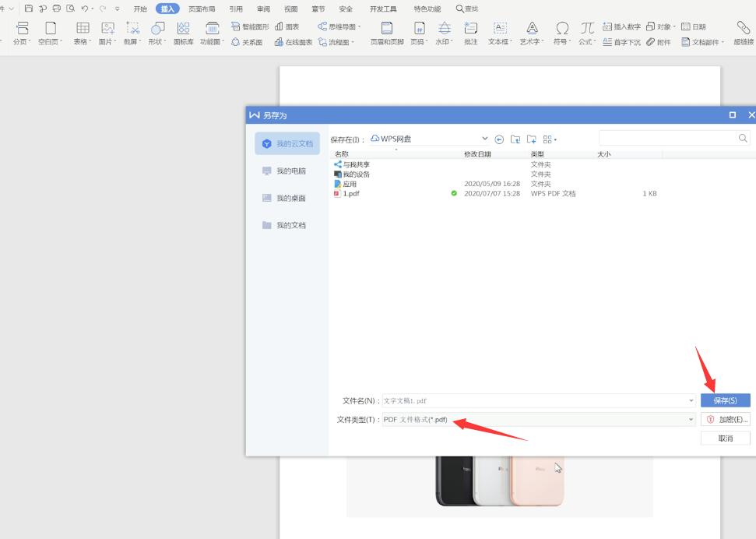Click Date (日期) tool

point(693,26)
